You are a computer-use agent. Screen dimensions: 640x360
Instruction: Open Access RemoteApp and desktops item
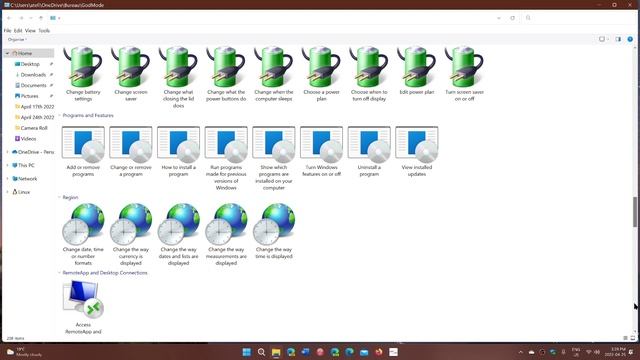tap(83, 307)
